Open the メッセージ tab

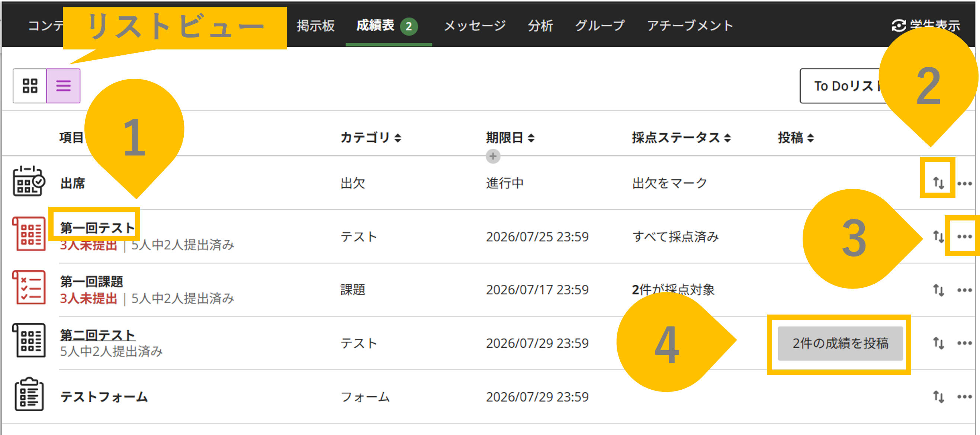[x=475, y=26]
